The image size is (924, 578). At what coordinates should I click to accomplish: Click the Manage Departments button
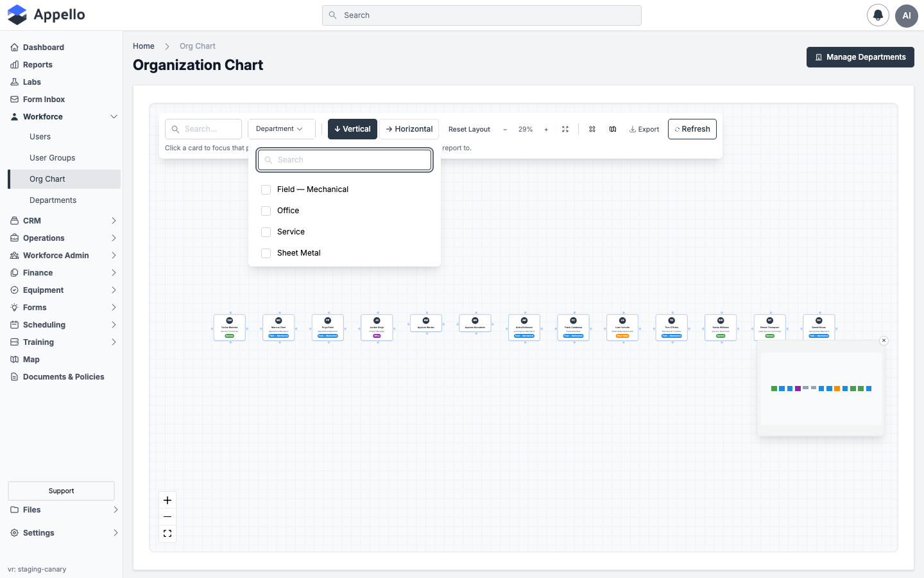pyautogui.click(x=860, y=57)
